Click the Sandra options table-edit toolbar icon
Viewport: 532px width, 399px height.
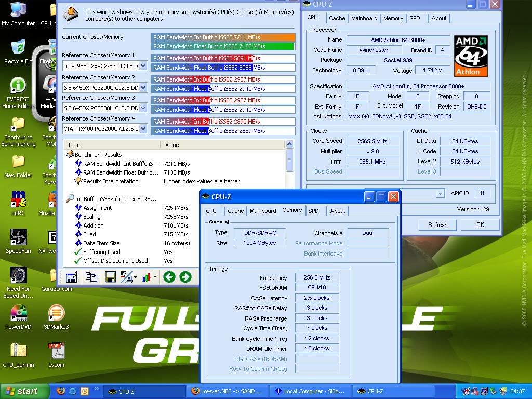(72, 277)
